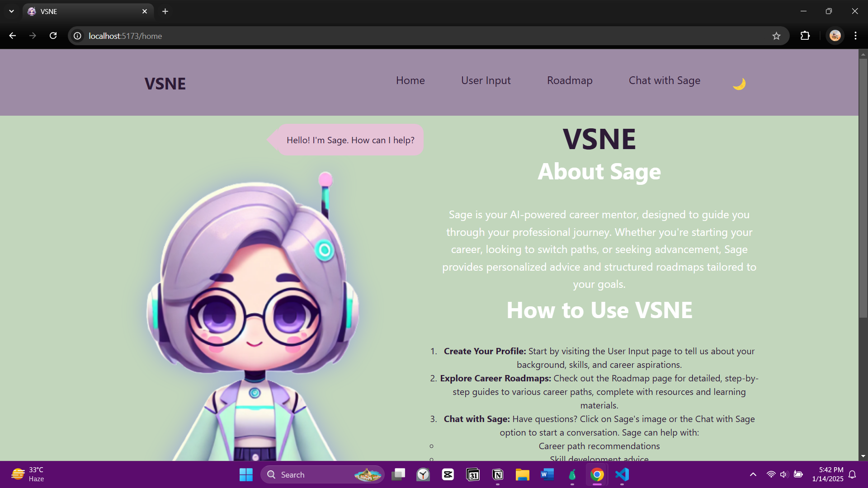The width and height of the screenshot is (868, 488).
Task: Open Home nav link
Action: [x=410, y=80]
